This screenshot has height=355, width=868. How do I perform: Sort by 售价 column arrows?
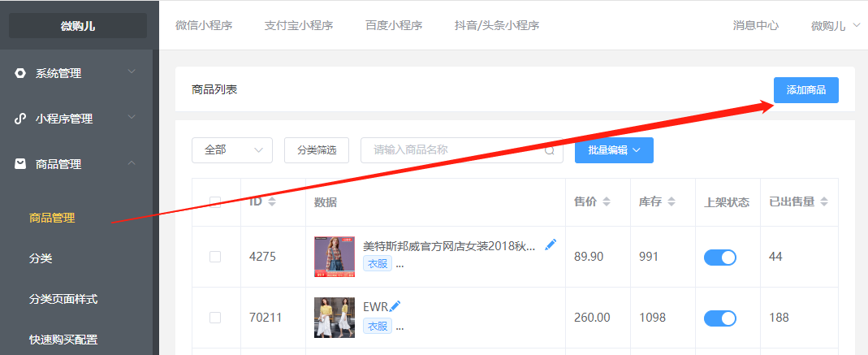click(x=607, y=201)
